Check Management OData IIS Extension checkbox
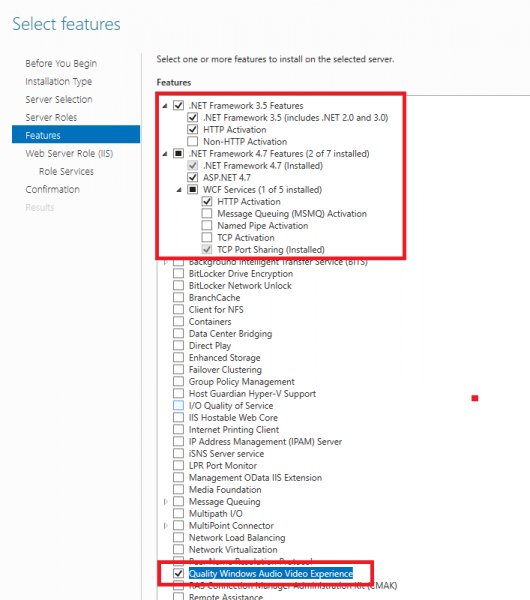The image size is (530, 600). [x=178, y=478]
